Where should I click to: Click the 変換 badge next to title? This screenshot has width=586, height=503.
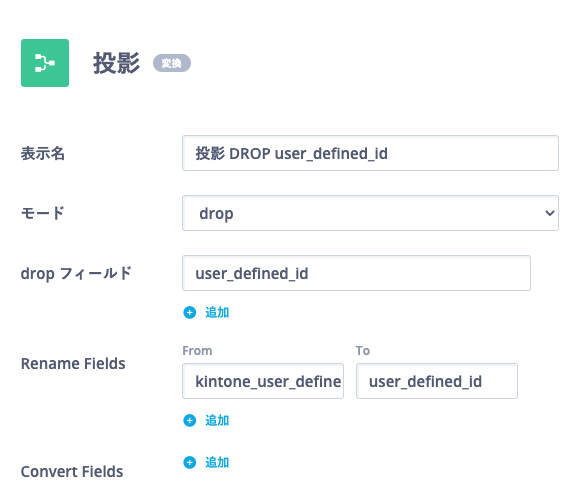tap(172, 63)
